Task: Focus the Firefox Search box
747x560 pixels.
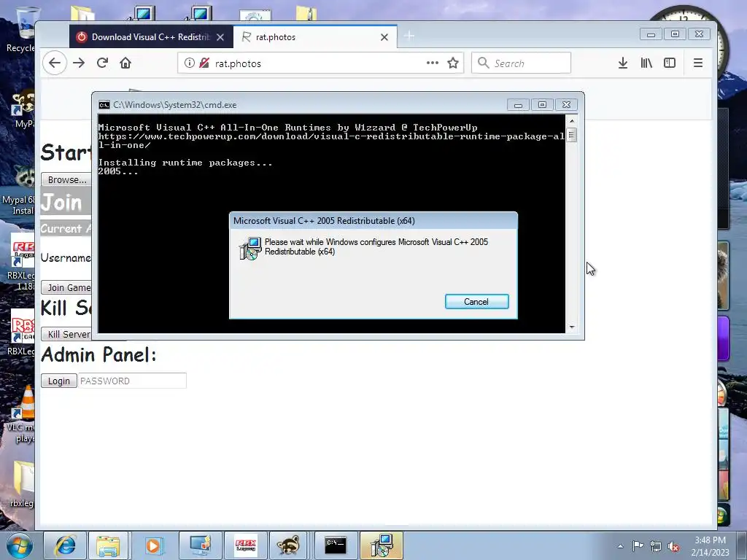Action: point(521,63)
